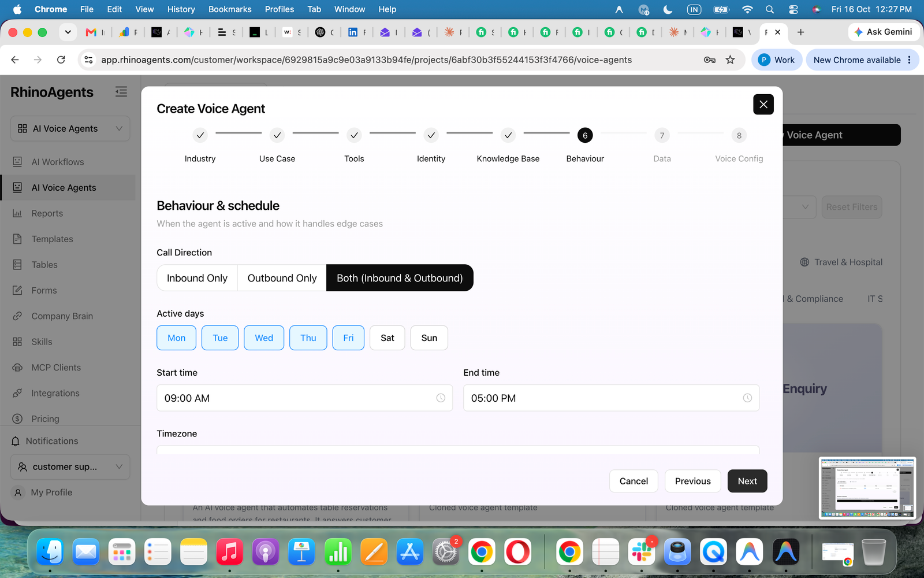This screenshot has width=924, height=578.
Task: Open the History menu
Action: [x=181, y=9]
